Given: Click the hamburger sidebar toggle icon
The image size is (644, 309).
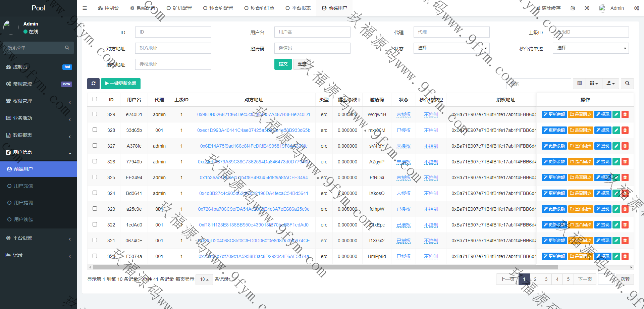Looking at the screenshot, I should [85, 8].
